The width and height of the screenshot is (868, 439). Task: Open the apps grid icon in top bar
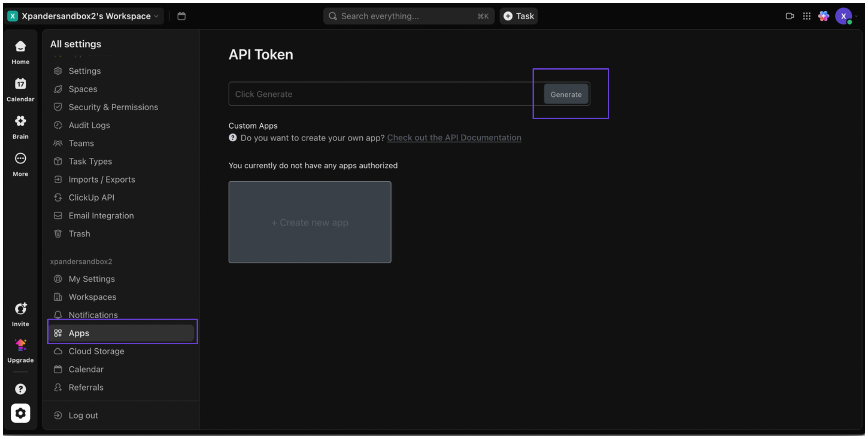click(x=806, y=16)
